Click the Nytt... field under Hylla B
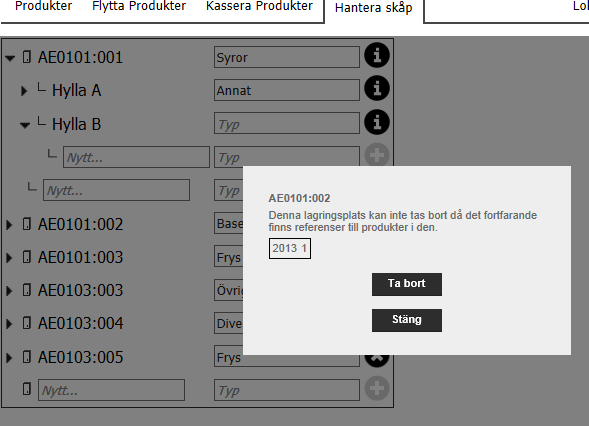 [x=136, y=157]
